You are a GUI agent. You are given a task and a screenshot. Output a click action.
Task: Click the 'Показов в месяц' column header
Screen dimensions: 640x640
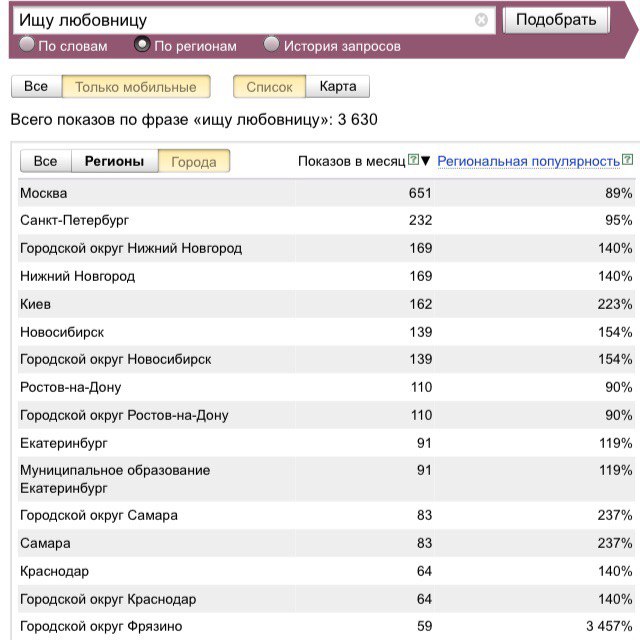click(351, 161)
